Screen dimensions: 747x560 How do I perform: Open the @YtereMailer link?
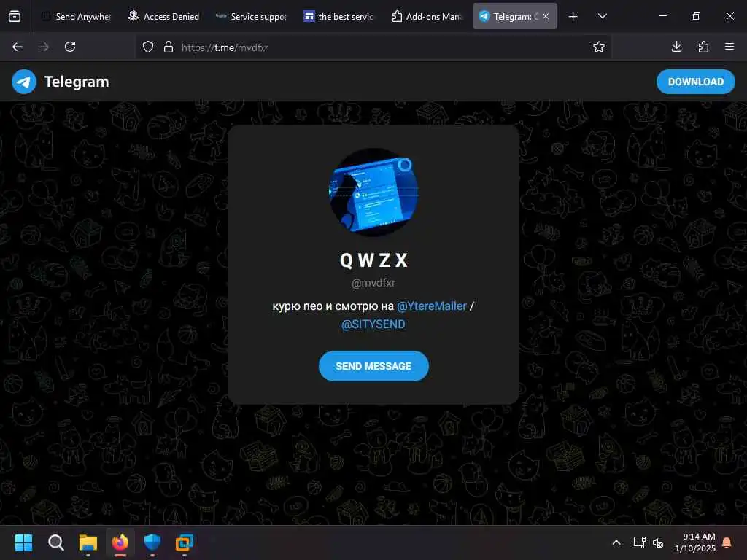pos(432,306)
